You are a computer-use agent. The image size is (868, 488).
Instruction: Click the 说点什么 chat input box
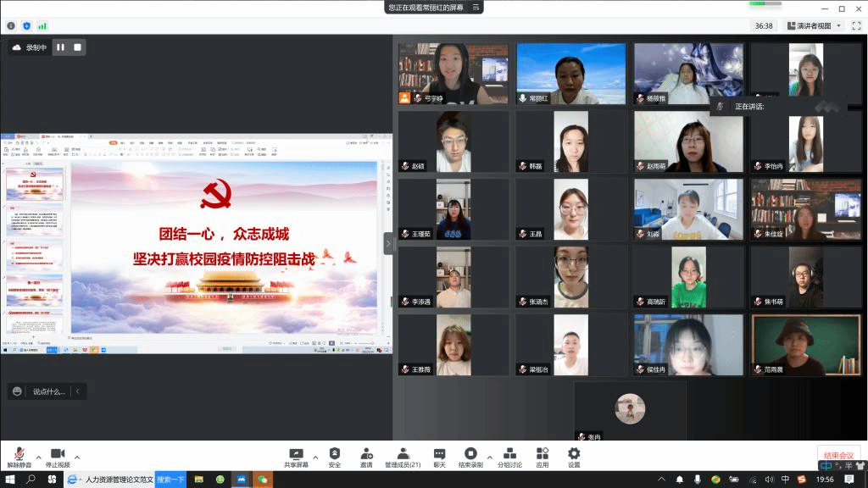(x=48, y=391)
